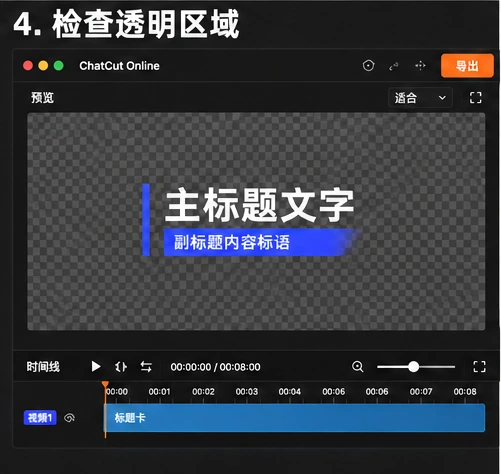Click the 时间线 panel label

[x=43, y=367]
